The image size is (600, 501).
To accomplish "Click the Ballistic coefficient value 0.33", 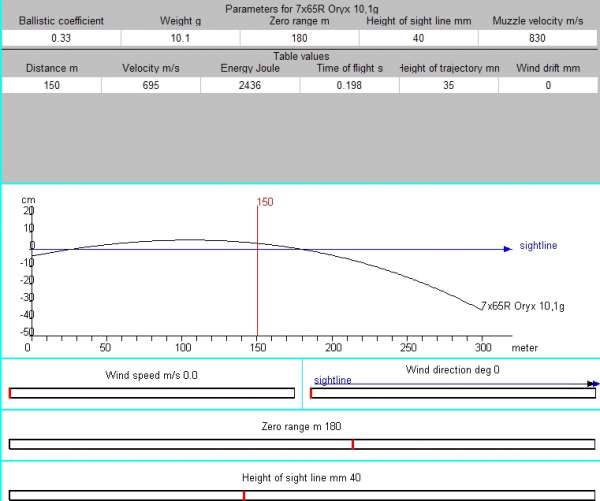I will point(60,37).
